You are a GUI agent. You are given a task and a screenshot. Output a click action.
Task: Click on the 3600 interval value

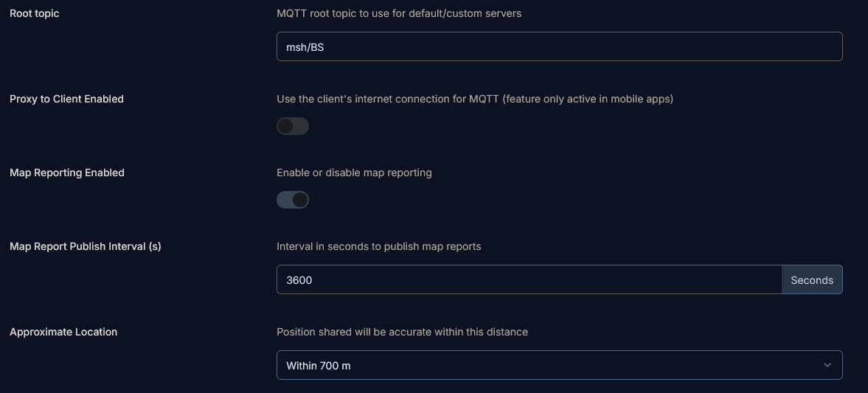coord(299,280)
